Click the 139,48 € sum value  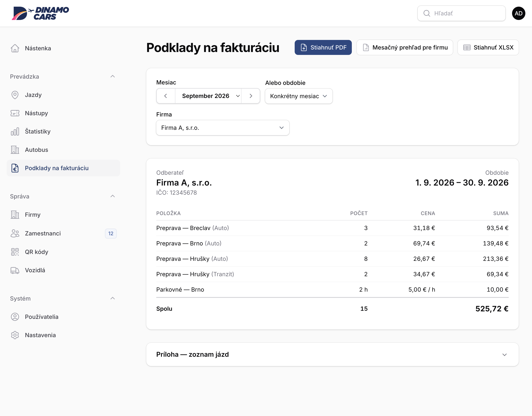[x=495, y=243]
